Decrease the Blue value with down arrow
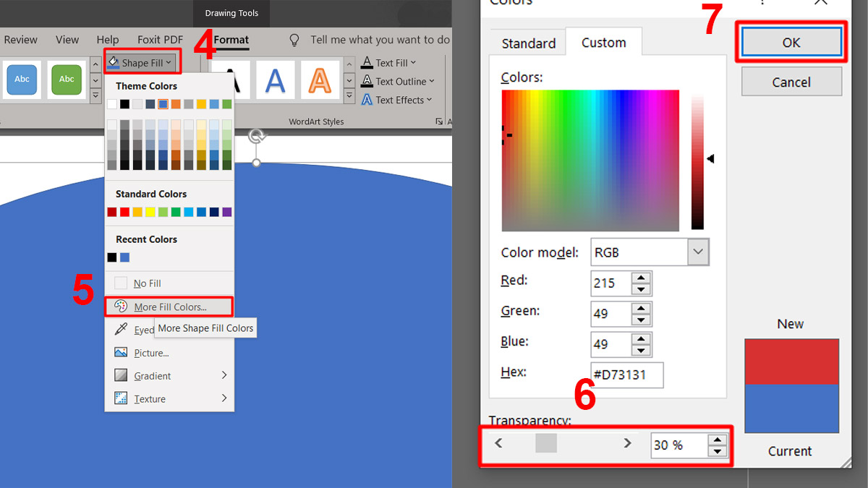Screen dimensions: 868x488 click(x=641, y=350)
